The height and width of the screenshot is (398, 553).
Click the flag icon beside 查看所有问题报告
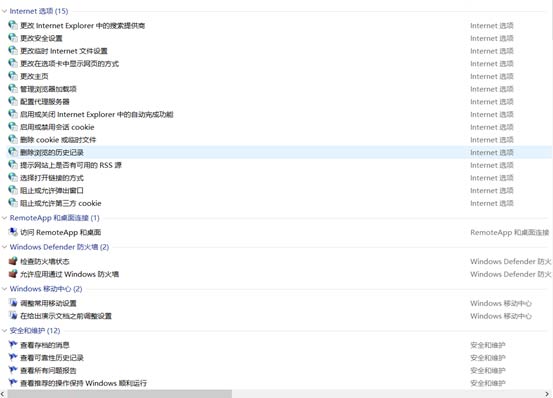pos(13,370)
